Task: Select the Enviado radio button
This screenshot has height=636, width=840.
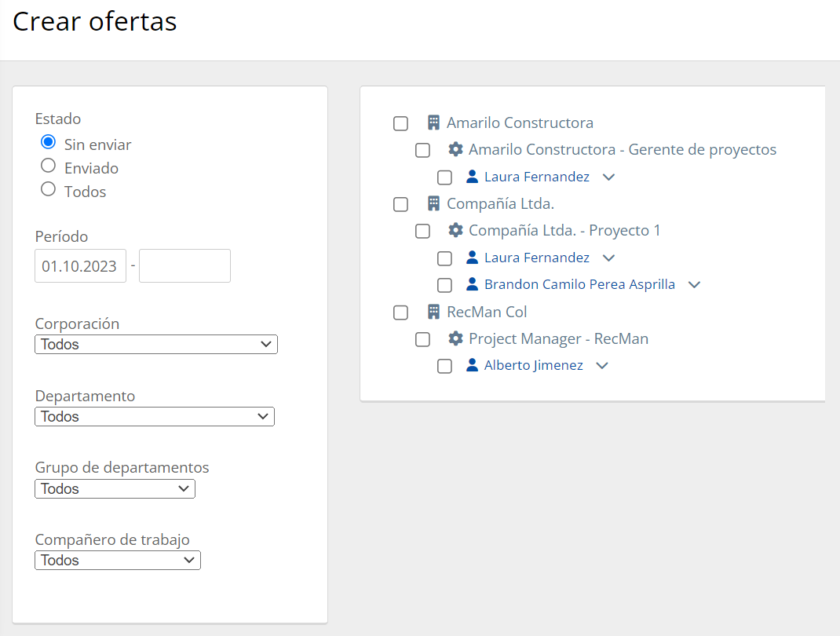Action: coord(49,166)
